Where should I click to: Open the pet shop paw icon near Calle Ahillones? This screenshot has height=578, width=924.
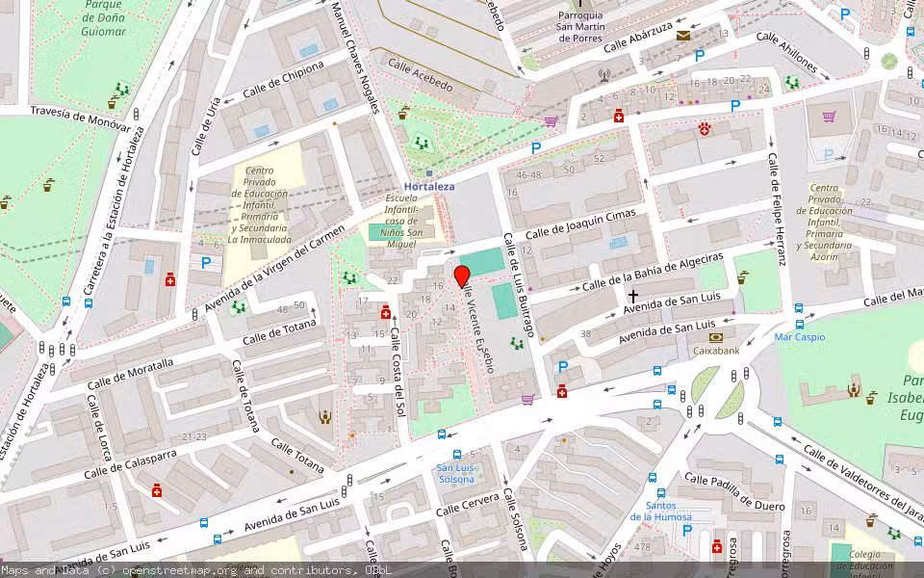coord(705,128)
